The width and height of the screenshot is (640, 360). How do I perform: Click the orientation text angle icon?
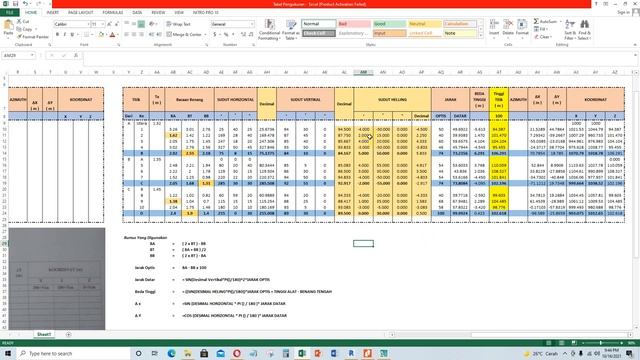click(152, 24)
